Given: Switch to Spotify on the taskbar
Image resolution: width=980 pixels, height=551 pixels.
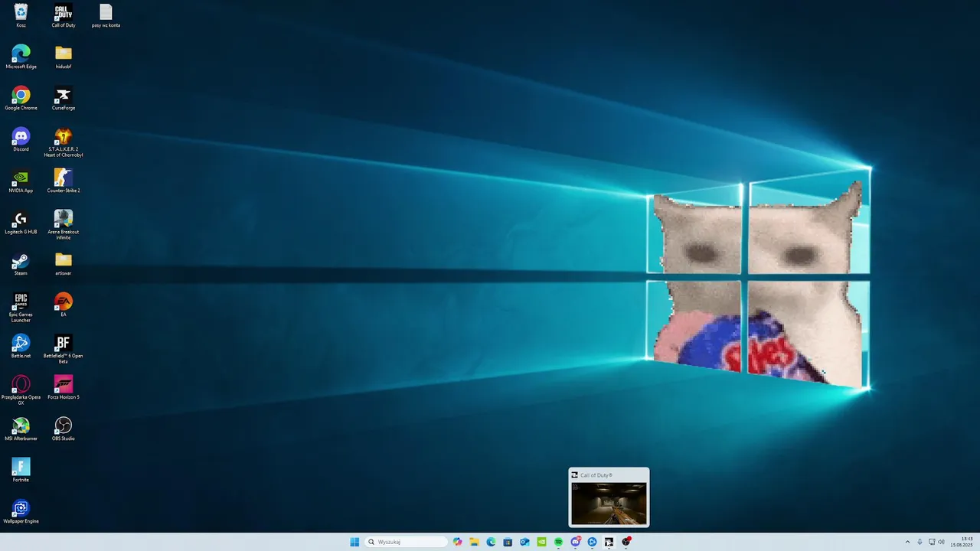Looking at the screenshot, I should (558, 542).
